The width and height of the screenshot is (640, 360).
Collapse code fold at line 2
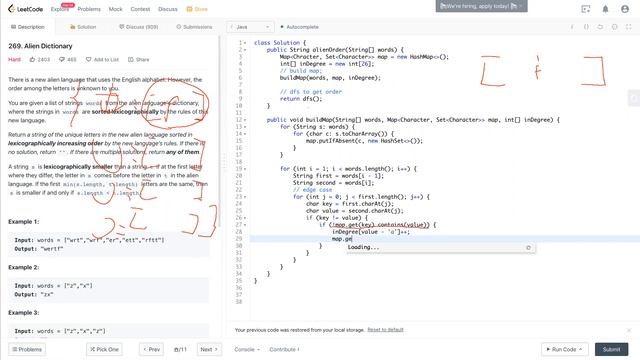click(x=245, y=50)
